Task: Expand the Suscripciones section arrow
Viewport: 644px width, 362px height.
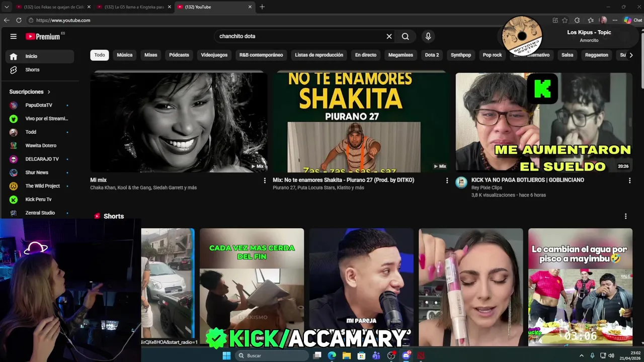Action: click(x=49, y=92)
